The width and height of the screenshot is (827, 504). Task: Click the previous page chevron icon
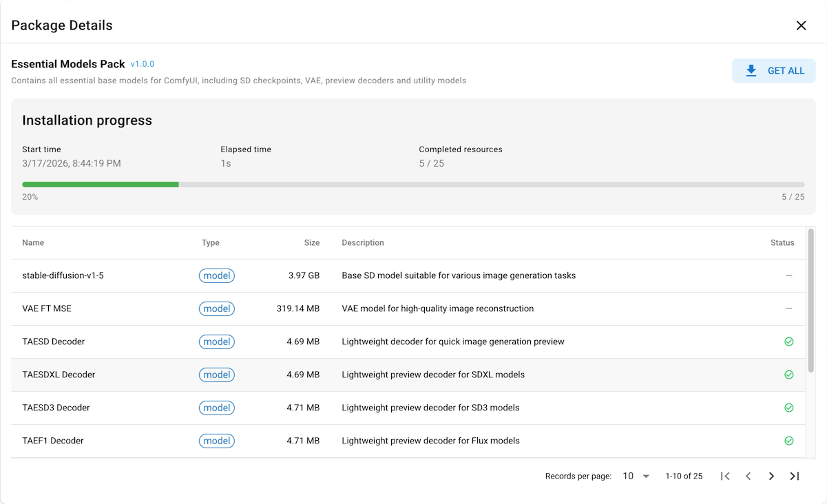(749, 476)
